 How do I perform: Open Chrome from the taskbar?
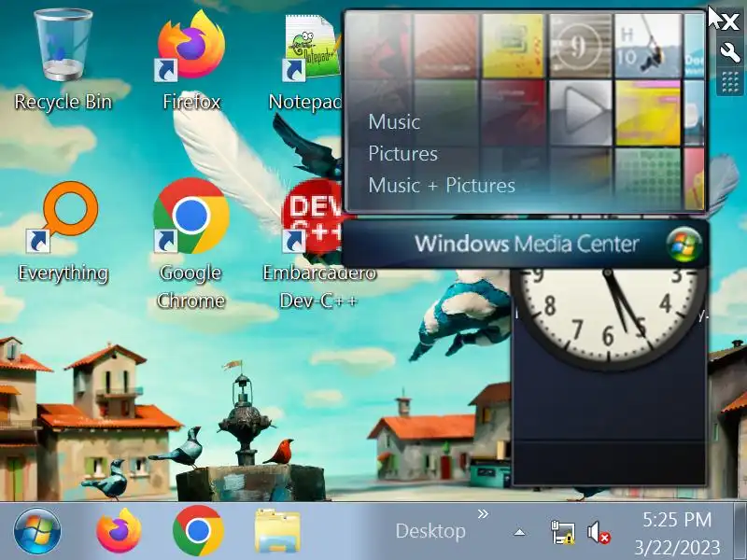click(198, 530)
